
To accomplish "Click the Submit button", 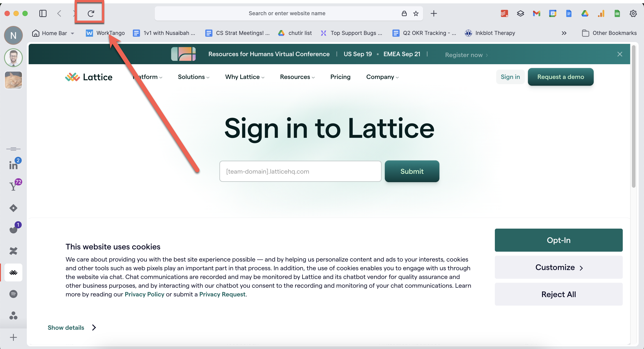I will (x=412, y=171).
